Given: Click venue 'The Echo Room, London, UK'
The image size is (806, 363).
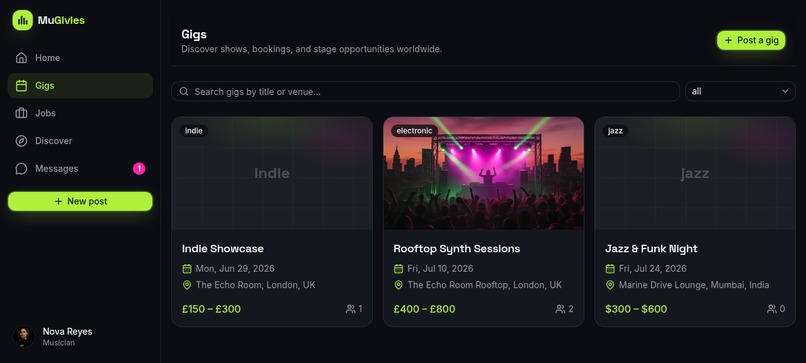Looking at the screenshot, I should coord(255,285).
